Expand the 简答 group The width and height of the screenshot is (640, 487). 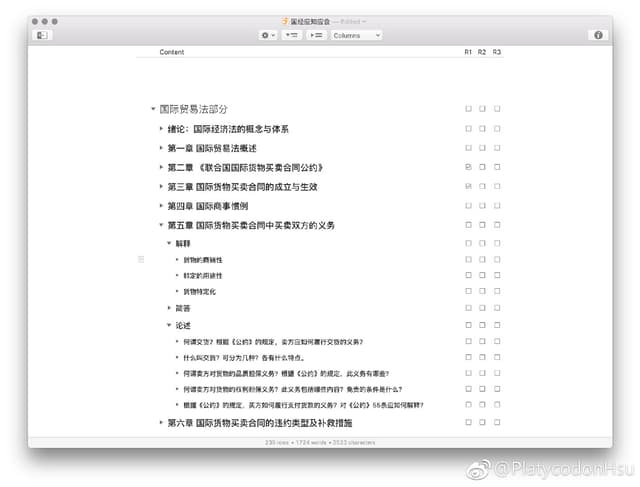pyautogui.click(x=169, y=308)
